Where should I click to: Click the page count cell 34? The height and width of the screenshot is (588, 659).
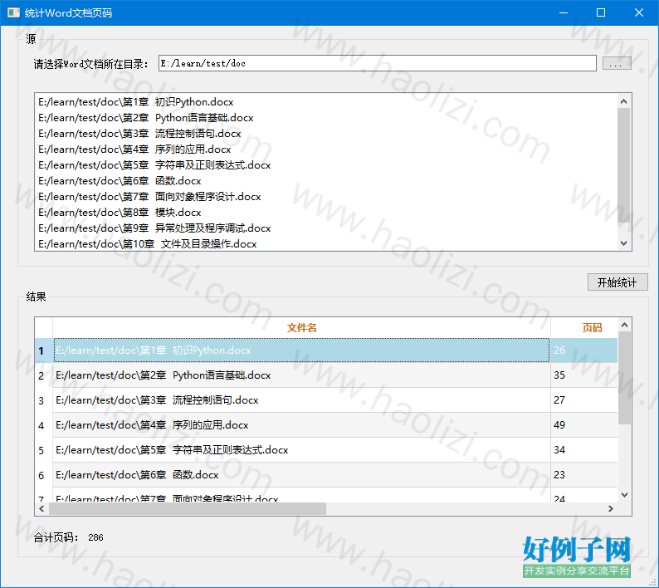pos(584,450)
